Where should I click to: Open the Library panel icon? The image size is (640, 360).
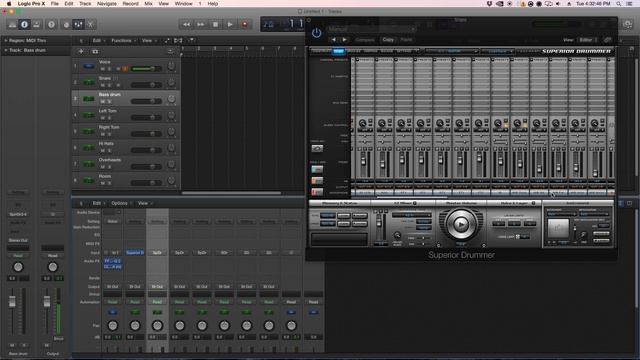[x=12, y=24]
